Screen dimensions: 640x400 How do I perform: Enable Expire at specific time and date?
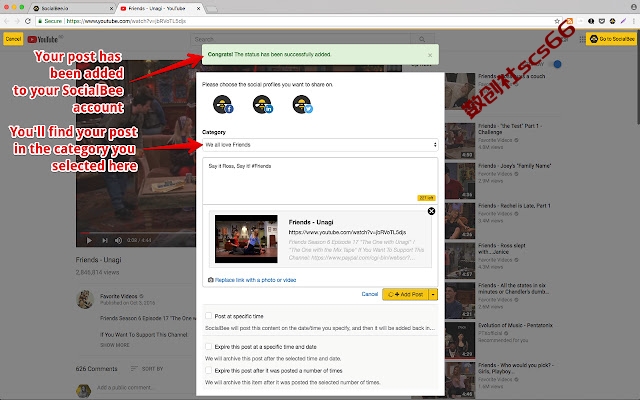(209, 347)
